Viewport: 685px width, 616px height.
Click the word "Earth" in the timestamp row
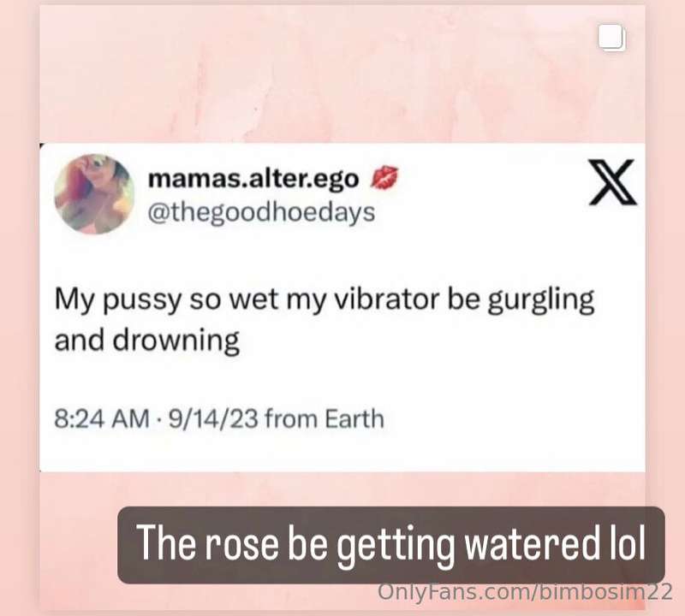click(x=354, y=418)
